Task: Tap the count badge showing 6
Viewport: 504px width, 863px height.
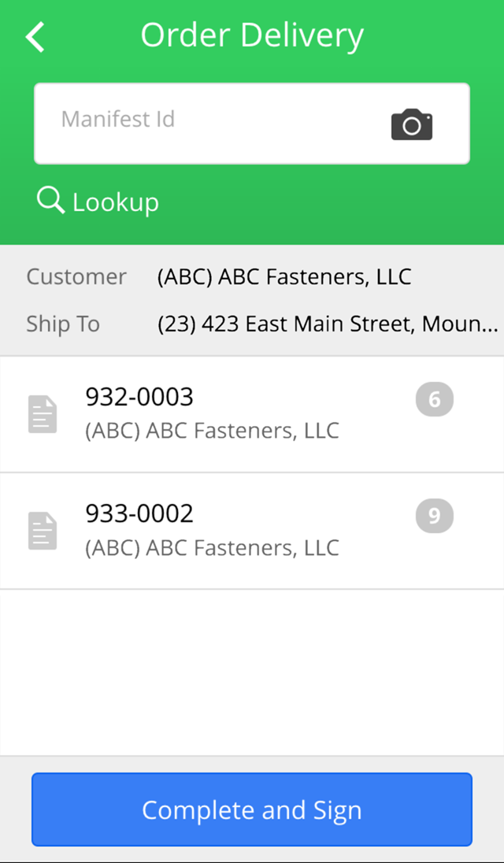Action: 434,400
